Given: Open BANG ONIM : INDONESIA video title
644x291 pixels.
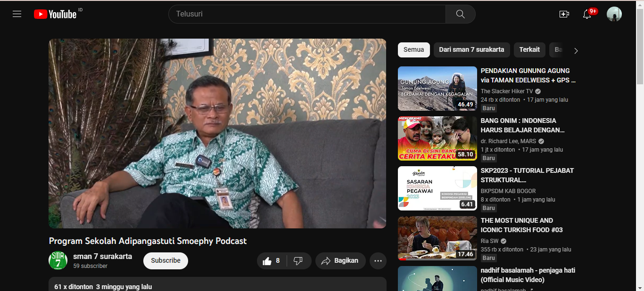Looking at the screenshot, I should (x=523, y=125).
